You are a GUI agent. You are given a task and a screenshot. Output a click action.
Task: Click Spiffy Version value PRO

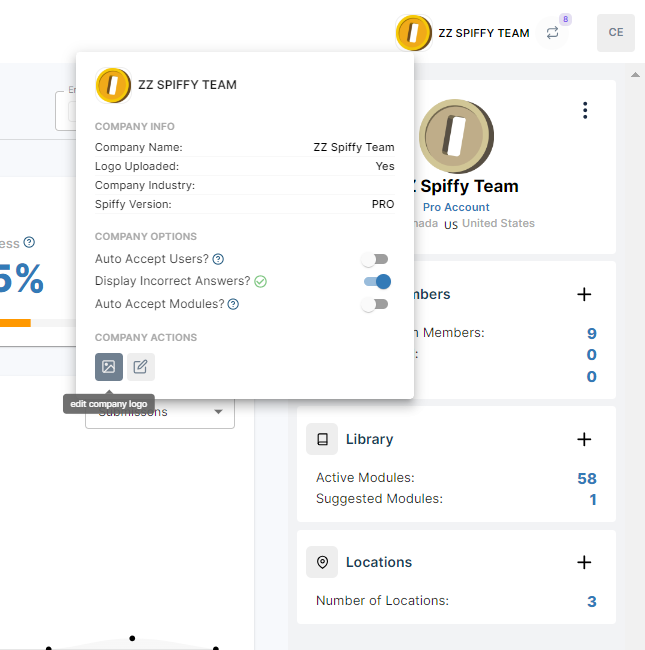[x=383, y=204]
